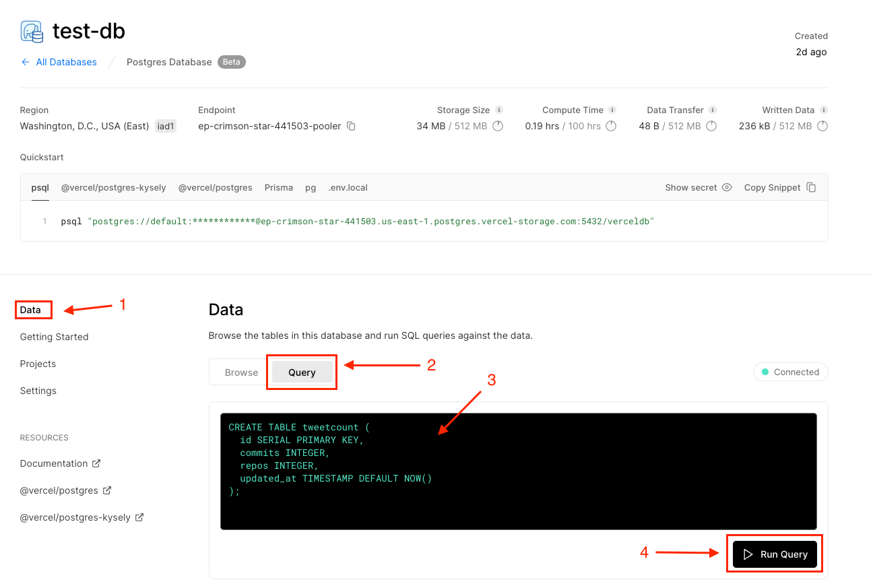Select the Prisma quickstart tab
Viewport: 873px width, 588px height.
278,187
